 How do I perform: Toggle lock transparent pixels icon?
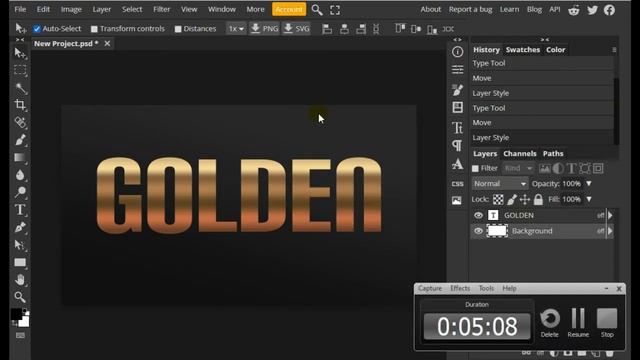click(x=498, y=199)
